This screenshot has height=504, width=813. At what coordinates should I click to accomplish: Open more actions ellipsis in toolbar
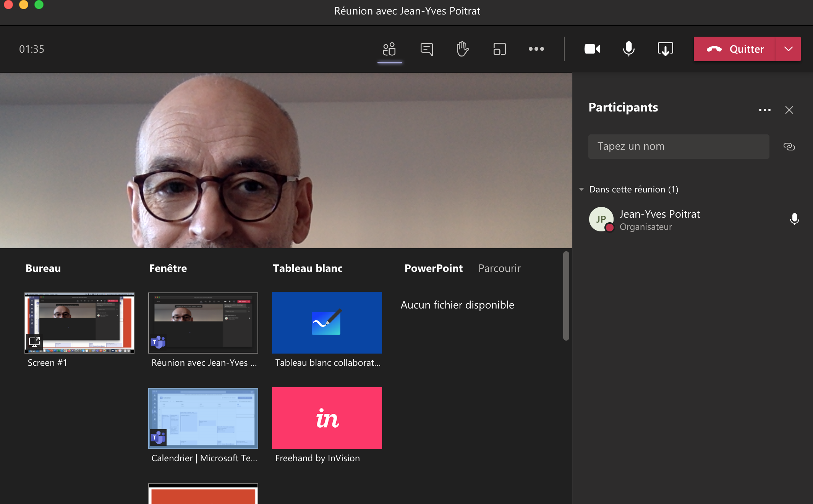pyautogui.click(x=536, y=49)
